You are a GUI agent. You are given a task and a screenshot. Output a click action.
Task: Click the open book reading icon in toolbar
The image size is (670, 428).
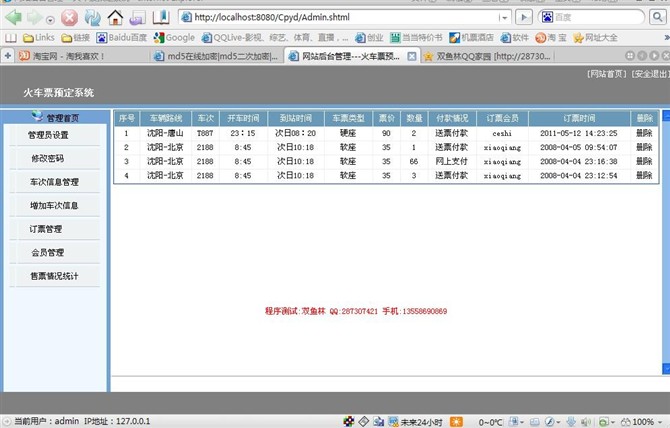tap(161, 17)
